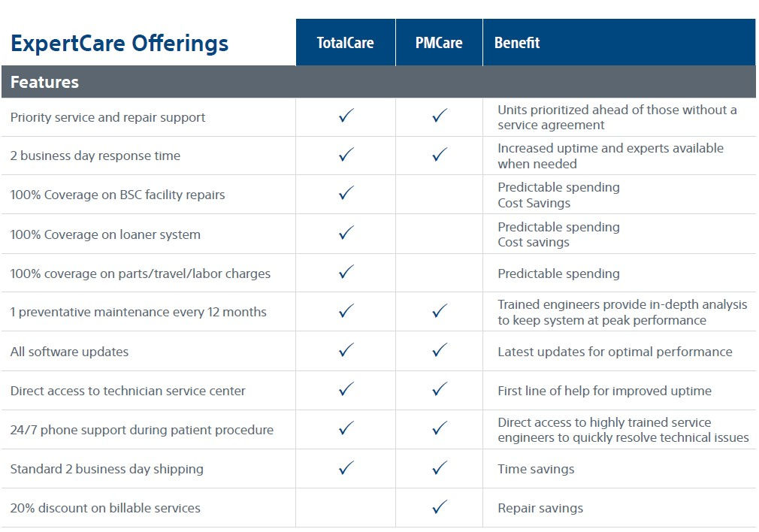The height and width of the screenshot is (532, 759).
Task: Click PMCare checkmark for 24/7 phone support
Action: pos(440,429)
